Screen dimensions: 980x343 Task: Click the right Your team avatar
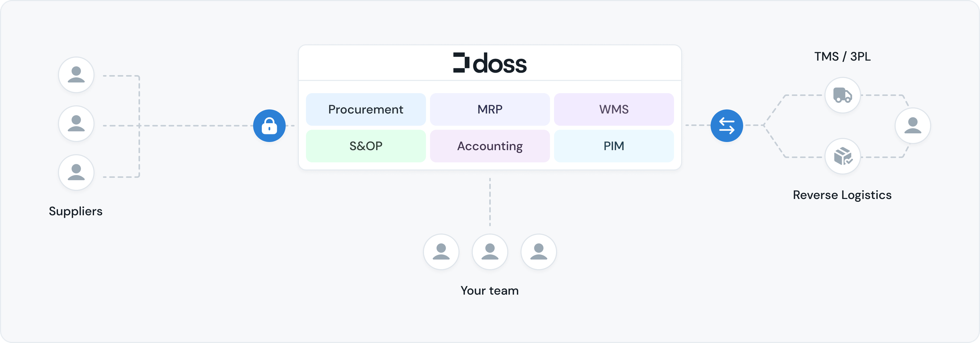pos(538,252)
